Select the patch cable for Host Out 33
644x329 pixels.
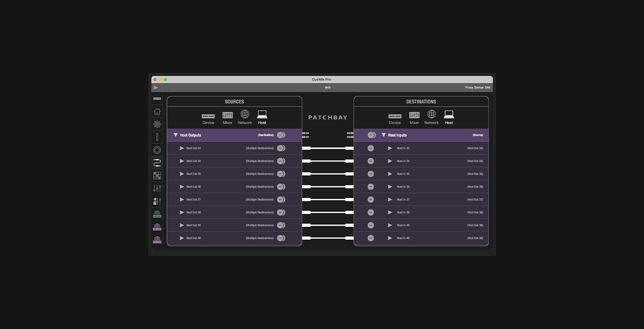(328, 148)
